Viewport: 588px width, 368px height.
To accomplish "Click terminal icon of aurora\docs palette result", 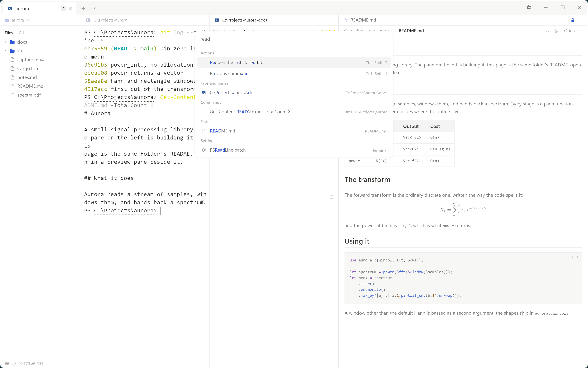I will coord(204,93).
